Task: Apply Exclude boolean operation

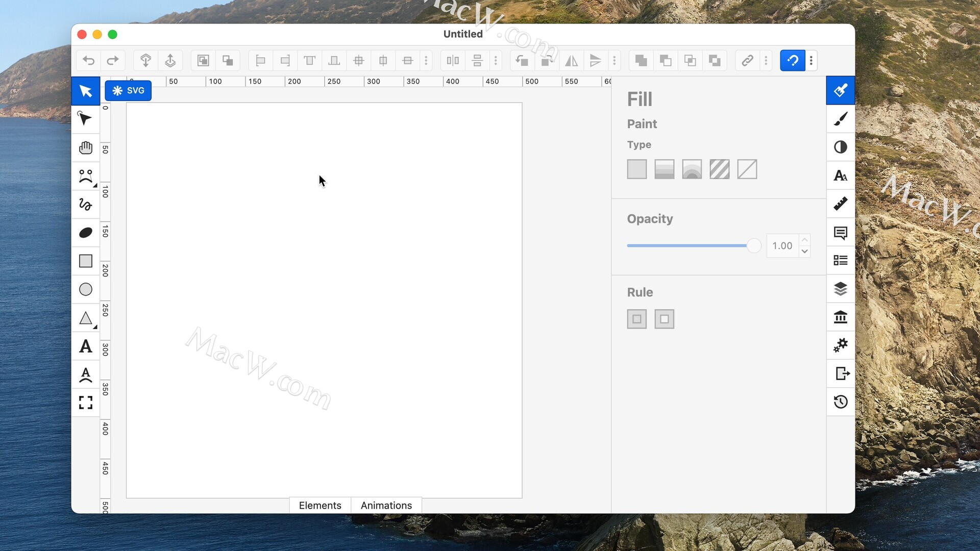Action: pyautogui.click(x=715, y=61)
